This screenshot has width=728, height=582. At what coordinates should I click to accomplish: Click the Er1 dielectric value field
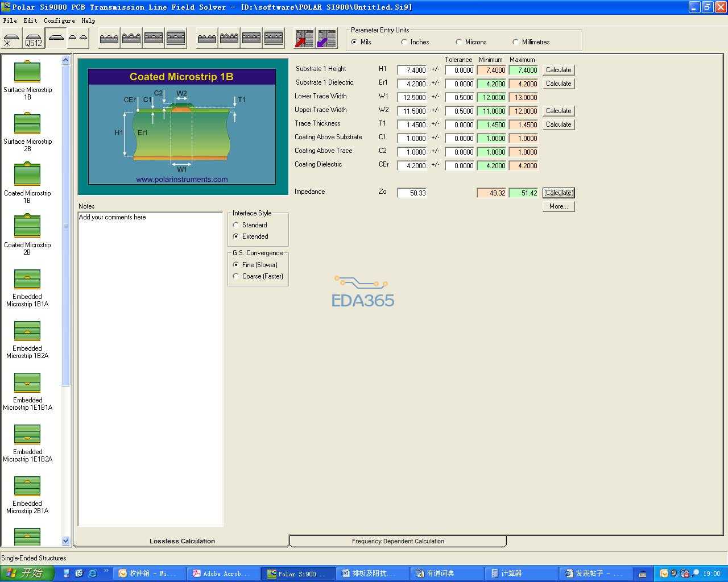point(412,84)
